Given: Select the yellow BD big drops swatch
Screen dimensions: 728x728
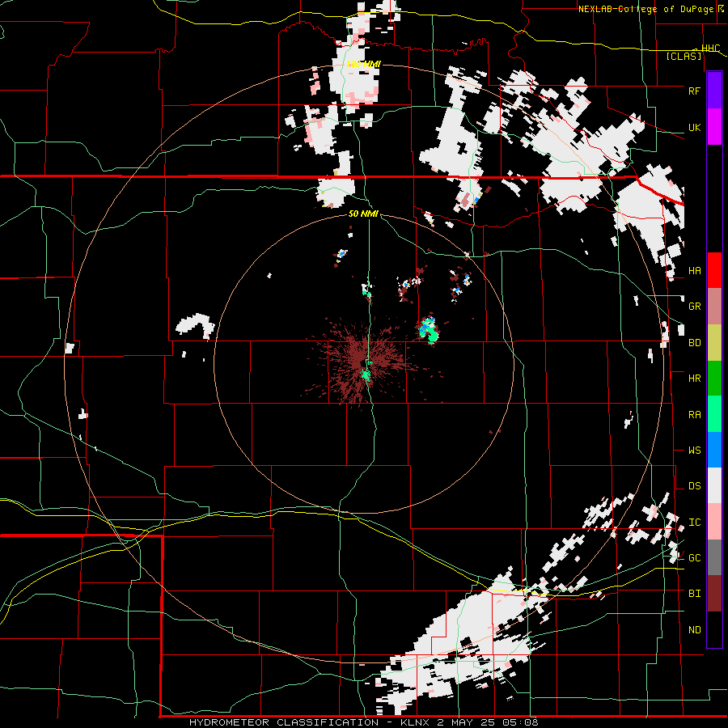Looking at the screenshot, I should pos(714,342).
